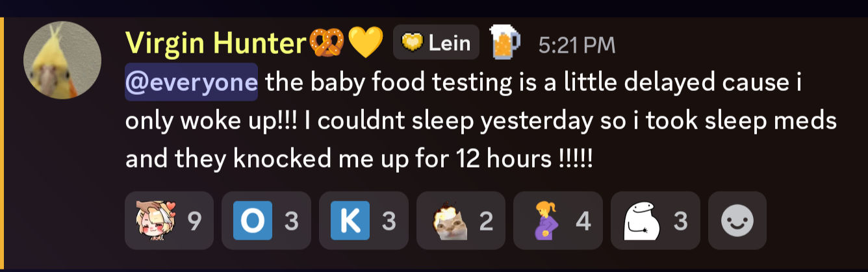Toggle the blue O letter reaction
The width and height of the screenshot is (868, 272).
(266, 221)
